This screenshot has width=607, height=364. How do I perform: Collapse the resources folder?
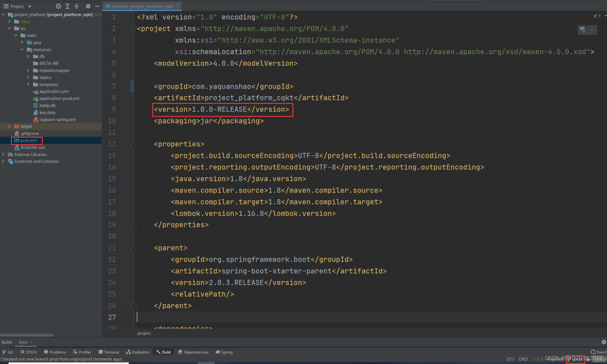22,50
